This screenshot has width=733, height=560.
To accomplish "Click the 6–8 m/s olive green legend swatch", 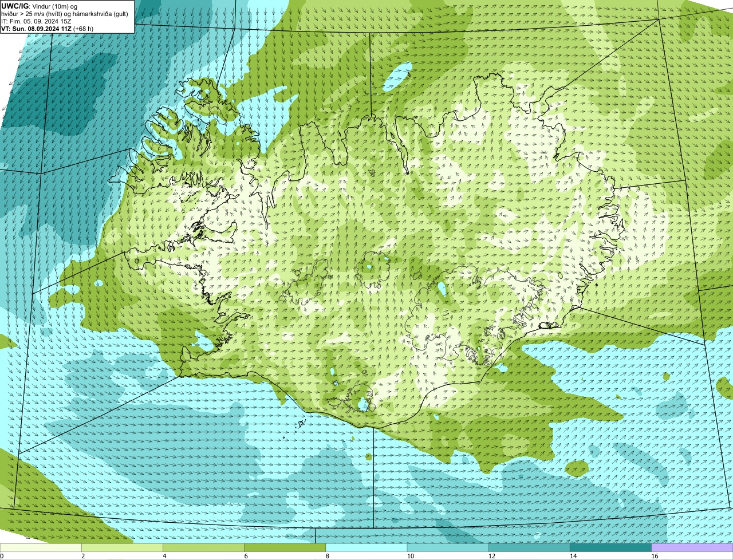I will click(x=285, y=548).
